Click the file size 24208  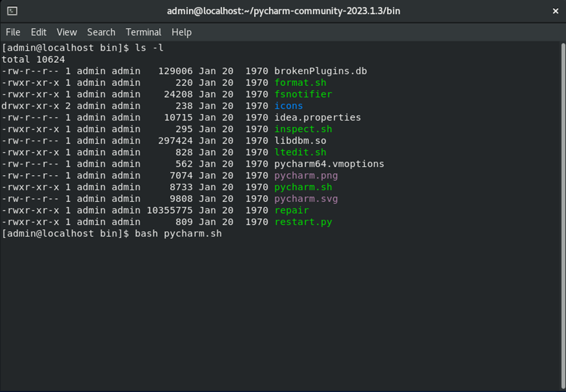178,94
